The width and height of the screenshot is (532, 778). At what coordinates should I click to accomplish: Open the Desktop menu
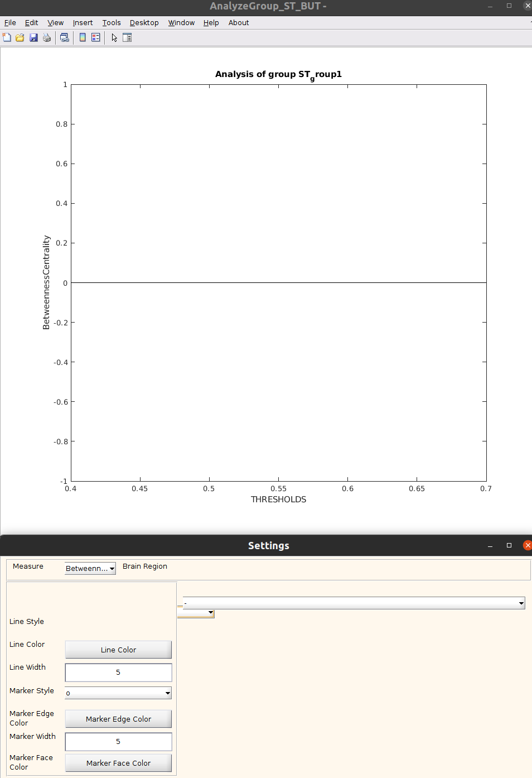[x=144, y=23]
